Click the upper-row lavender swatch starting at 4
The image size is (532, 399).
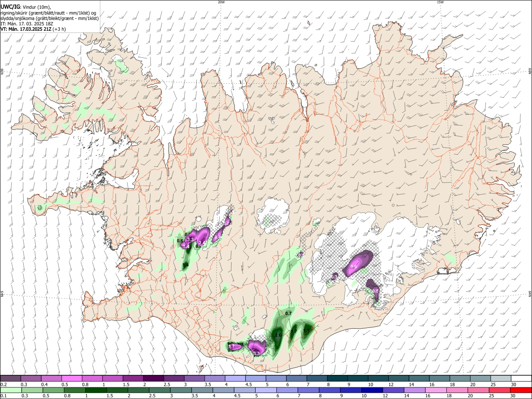(x=234, y=378)
